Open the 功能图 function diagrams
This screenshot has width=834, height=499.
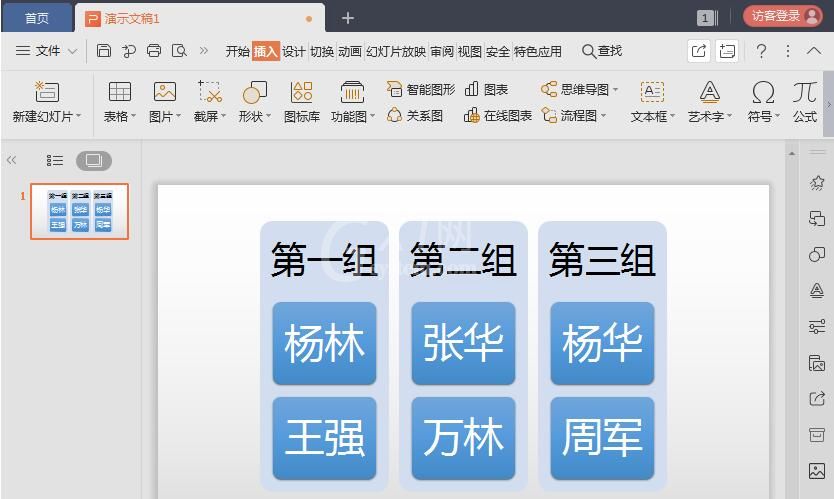click(x=352, y=92)
